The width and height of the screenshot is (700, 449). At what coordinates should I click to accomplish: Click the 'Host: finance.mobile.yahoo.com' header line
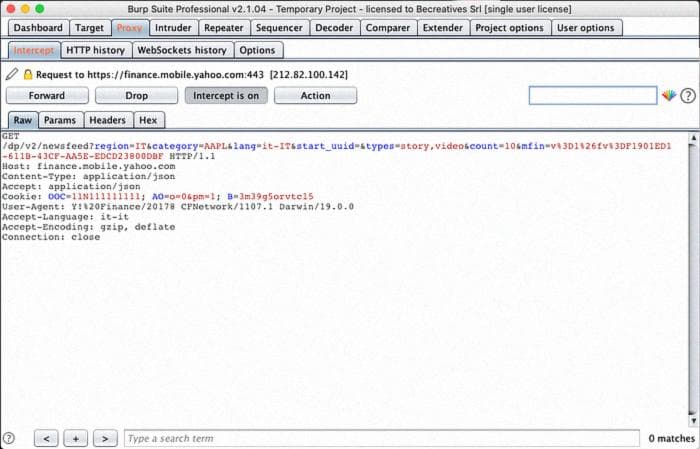tap(88, 166)
